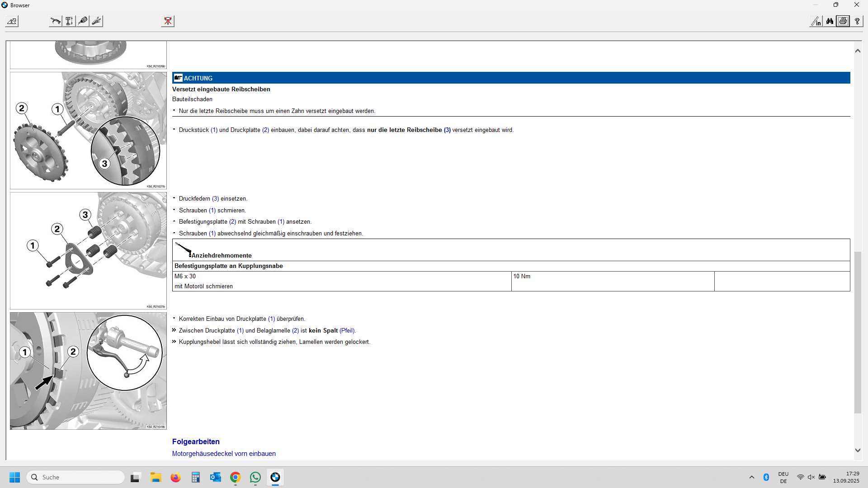This screenshot has height=488, width=868.
Task: Open Firefox from the taskbar
Action: coord(175,477)
